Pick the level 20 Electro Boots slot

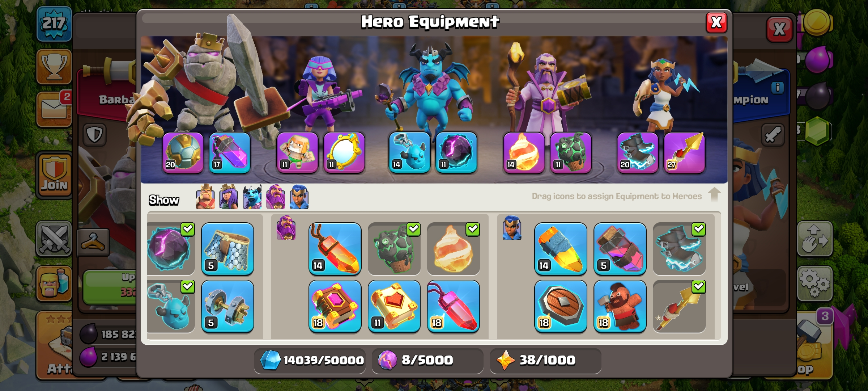point(638,152)
